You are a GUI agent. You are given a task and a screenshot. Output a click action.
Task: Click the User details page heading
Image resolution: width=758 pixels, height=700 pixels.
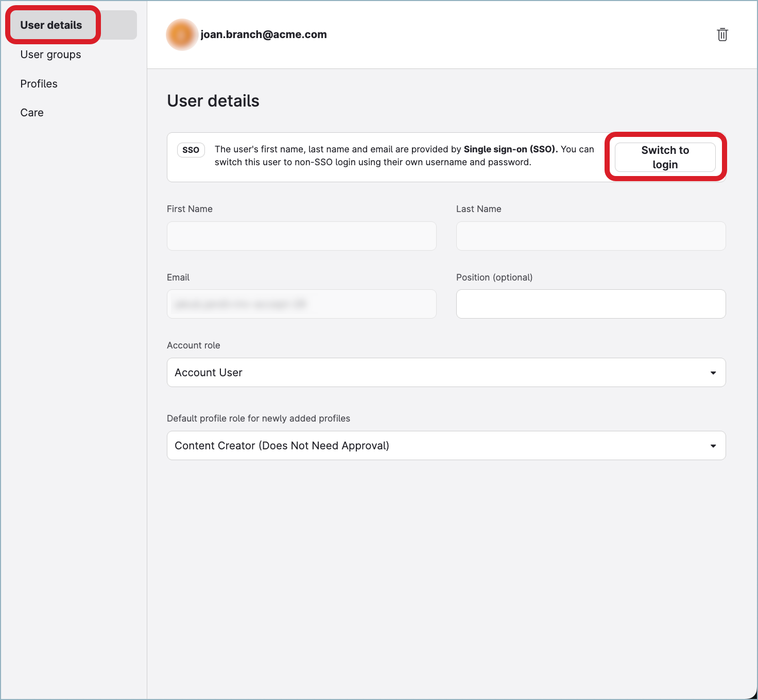pyautogui.click(x=213, y=101)
